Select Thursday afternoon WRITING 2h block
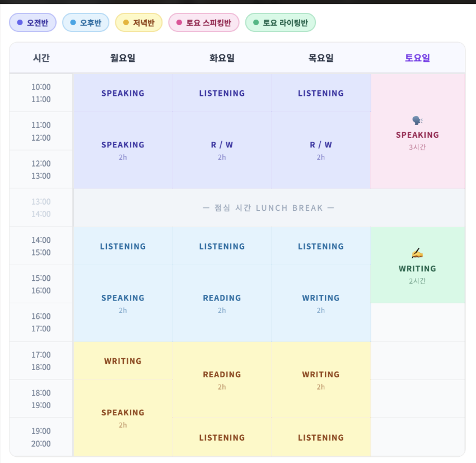The width and height of the screenshot is (476, 463). [x=321, y=303]
